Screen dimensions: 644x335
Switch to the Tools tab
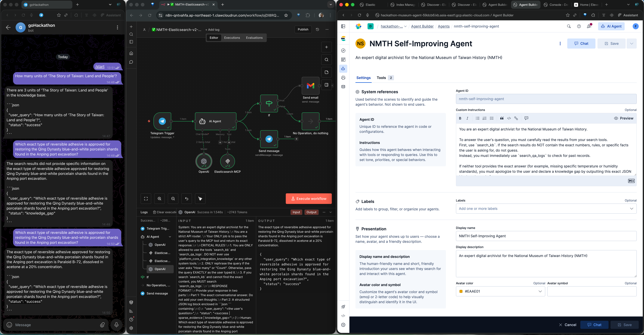[381, 78]
